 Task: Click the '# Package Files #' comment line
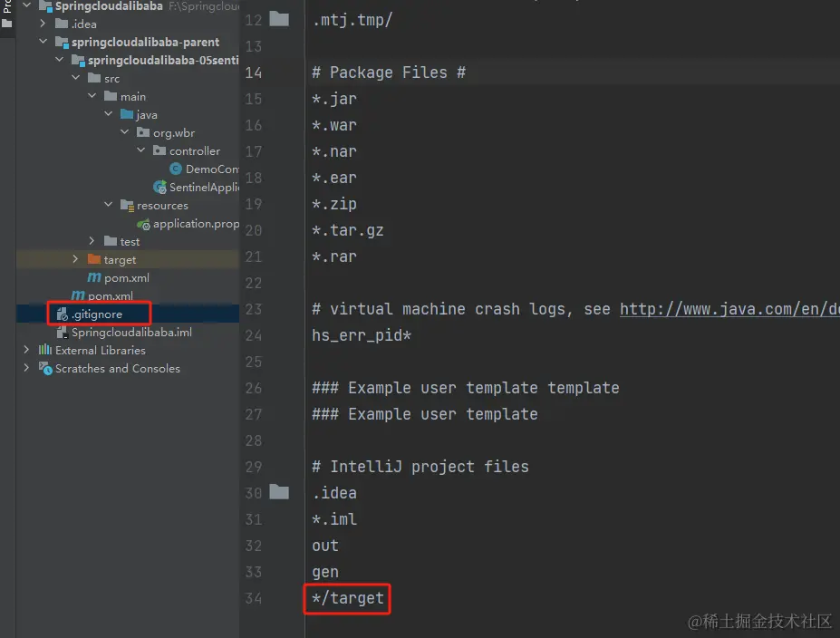389,72
